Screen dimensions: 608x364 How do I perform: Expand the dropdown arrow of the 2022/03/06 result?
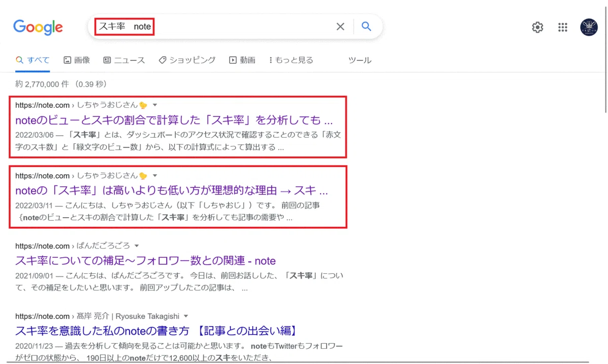coord(155,105)
